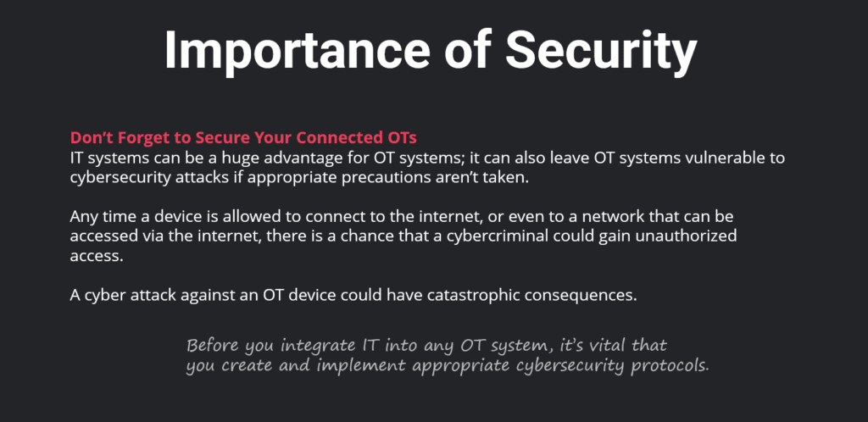Click the line starting "cybersecurity attacks if appropriate"
The width and height of the screenshot is (868, 422).
point(300,179)
